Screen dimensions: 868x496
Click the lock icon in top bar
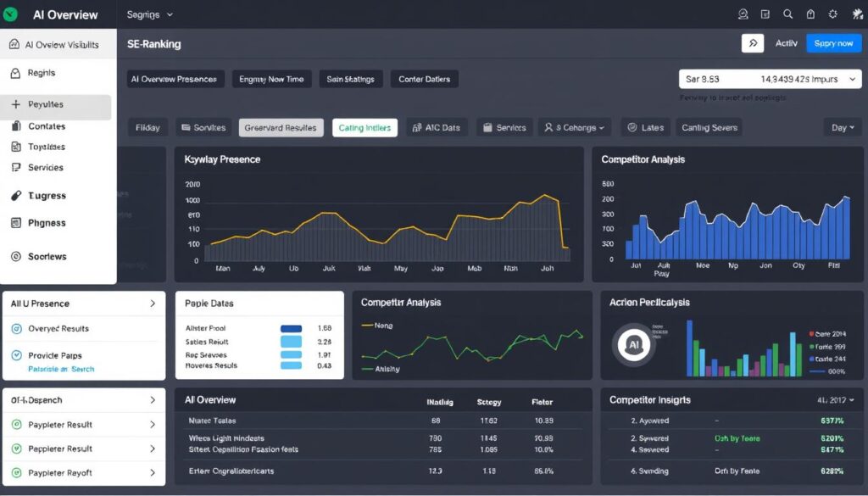(x=810, y=14)
